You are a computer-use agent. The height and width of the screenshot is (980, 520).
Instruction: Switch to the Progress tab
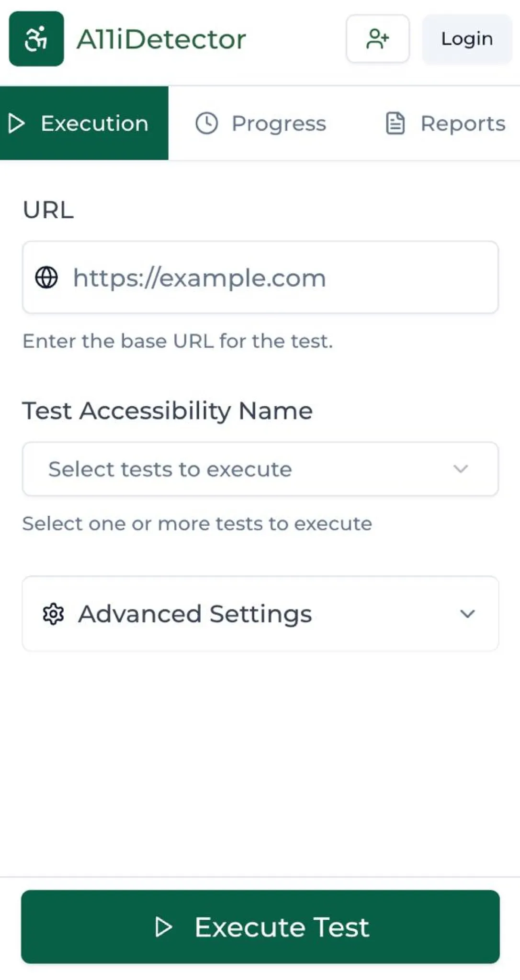click(x=279, y=123)
